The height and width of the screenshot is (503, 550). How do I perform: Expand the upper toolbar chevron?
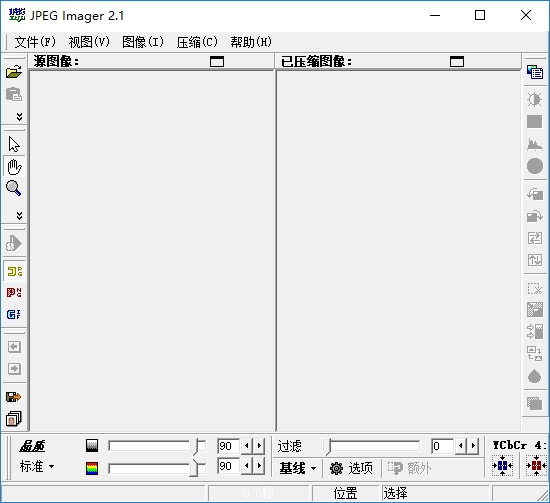[x=19, y=116]
